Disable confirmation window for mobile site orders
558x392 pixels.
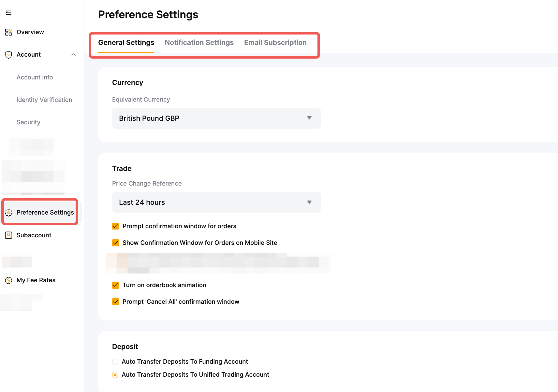[116, 243]
